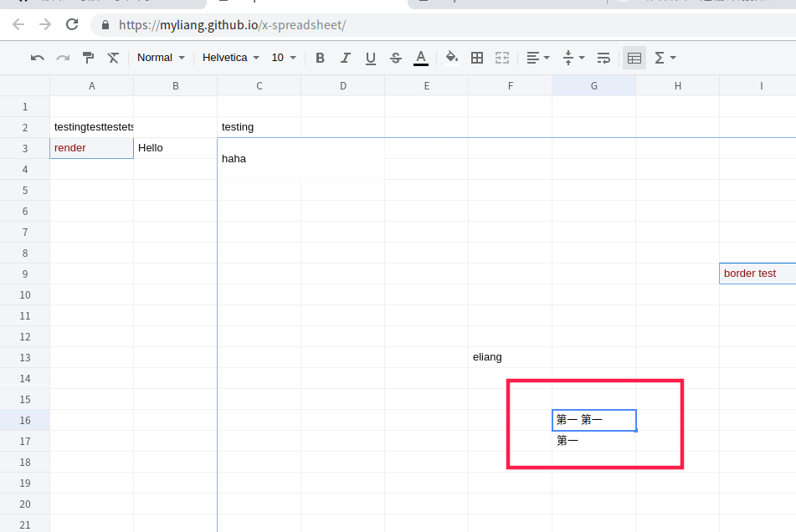Select the Format Painter tool
The width and height of the screenshot is (796, 532).
coord(88,58)
